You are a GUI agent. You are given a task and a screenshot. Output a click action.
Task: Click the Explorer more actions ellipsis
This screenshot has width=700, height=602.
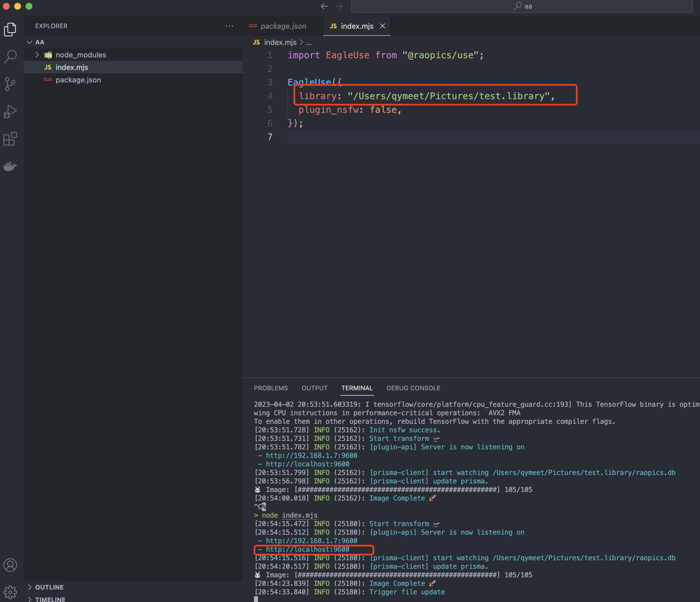pyautogui.click(x=230, y=26)
